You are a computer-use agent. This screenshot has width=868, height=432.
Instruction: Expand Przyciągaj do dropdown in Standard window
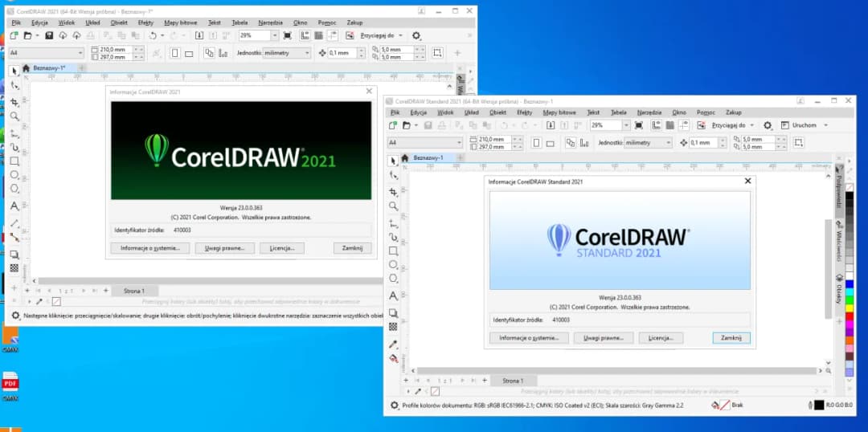751,125
